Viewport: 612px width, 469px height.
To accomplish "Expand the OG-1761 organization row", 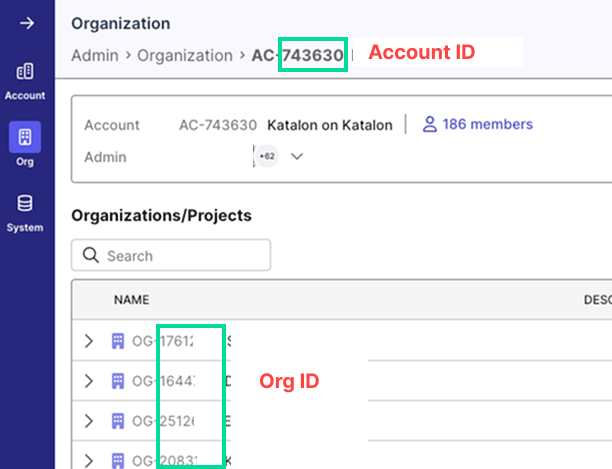I will click(x=89, y=341).
